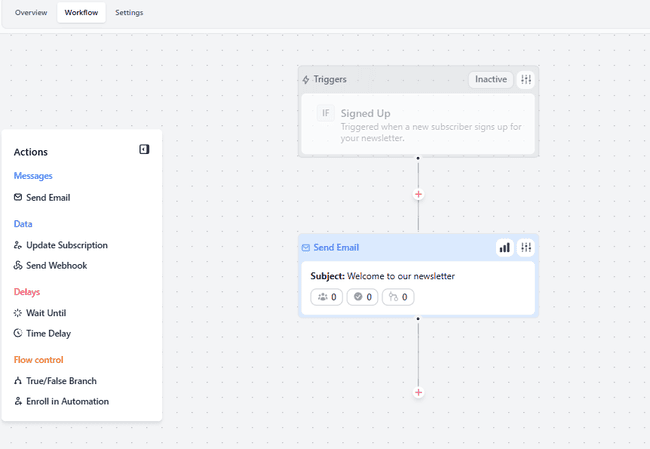This screenshot has width=650, height=449.
Task: Open Triggers node settings sliders icon
Action: 526,80
